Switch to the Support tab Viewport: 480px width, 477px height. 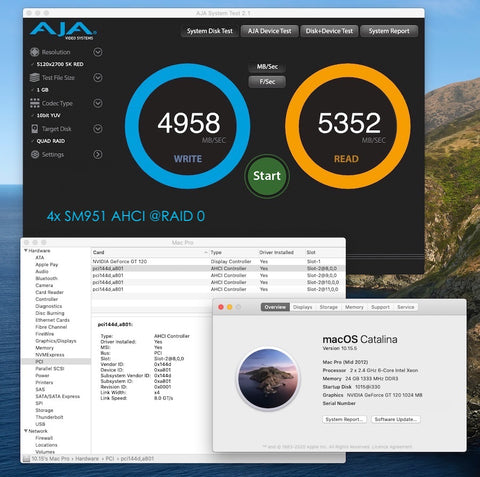(x=380, y=307)
